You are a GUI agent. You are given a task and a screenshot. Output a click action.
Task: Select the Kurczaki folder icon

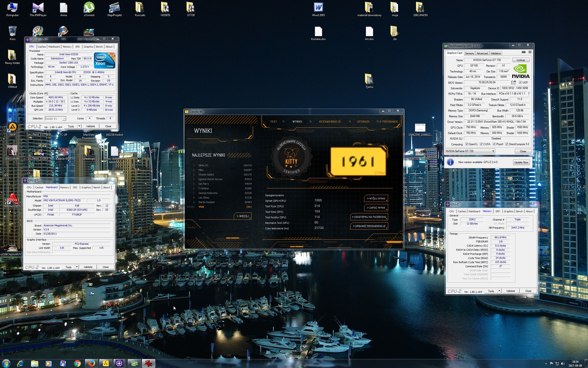coord(140,9)
